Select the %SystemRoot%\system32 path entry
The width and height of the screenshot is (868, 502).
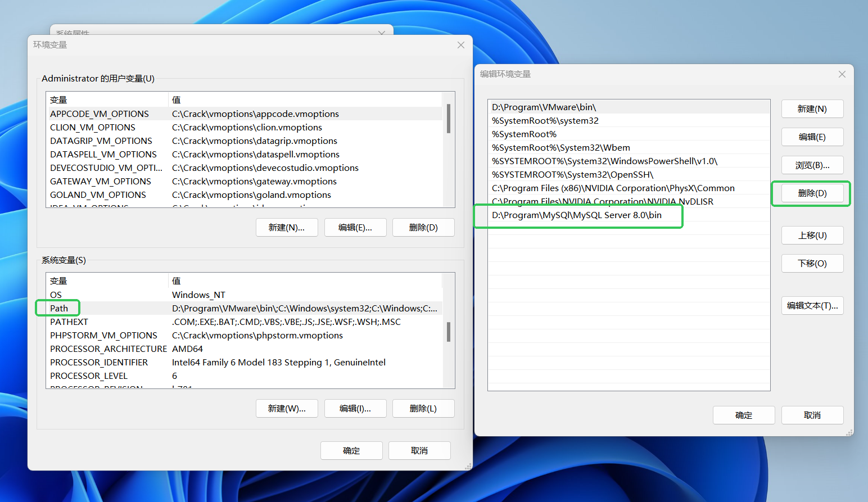click(629, 121)
